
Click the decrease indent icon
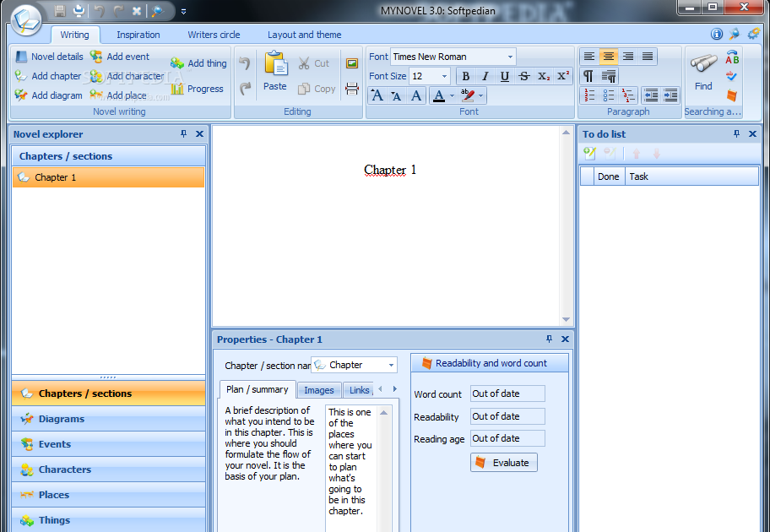tap(651, 95)
